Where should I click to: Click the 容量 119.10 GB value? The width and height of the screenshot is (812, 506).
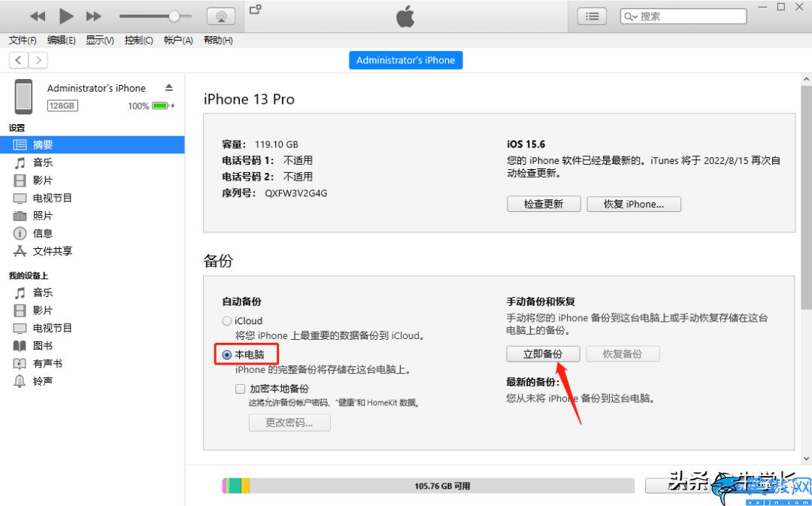(276, 144)
